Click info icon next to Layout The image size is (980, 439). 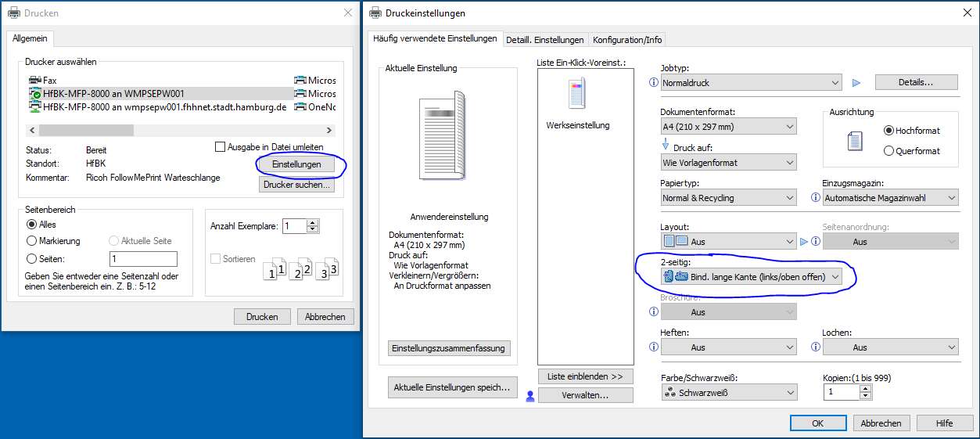tap(654, 242)
